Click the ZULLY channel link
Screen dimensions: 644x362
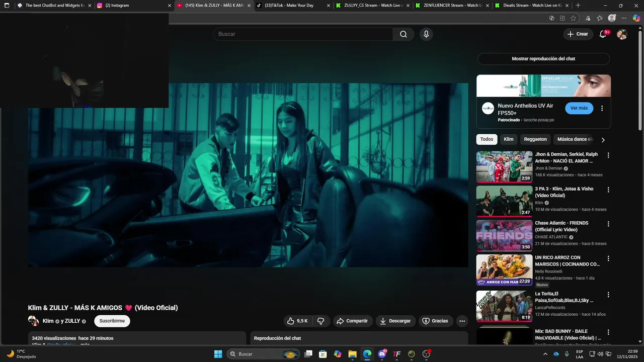72,321
